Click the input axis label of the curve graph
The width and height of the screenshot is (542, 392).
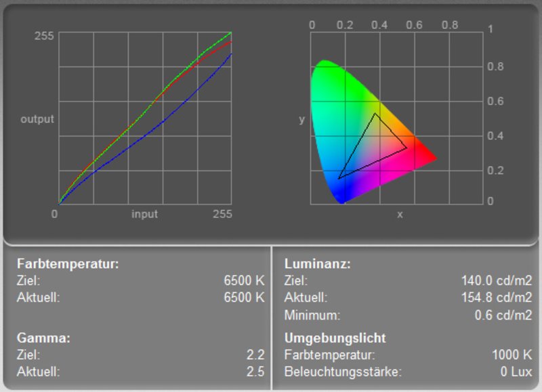[x=144, y=214]
